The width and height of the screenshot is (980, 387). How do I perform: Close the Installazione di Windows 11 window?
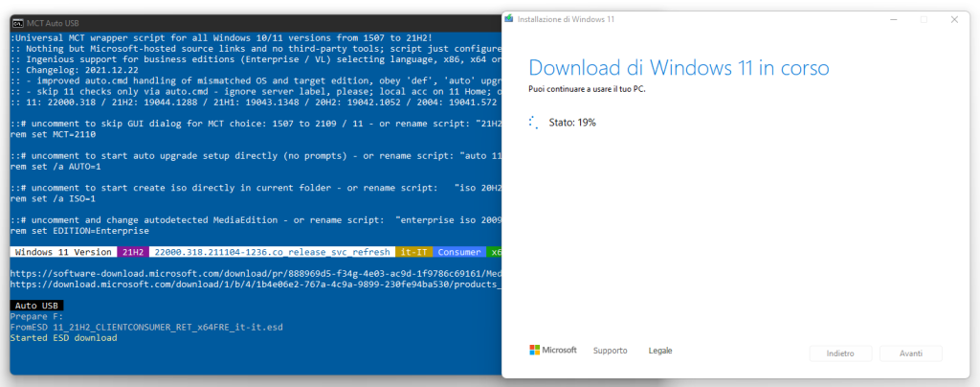pos(954,18)
